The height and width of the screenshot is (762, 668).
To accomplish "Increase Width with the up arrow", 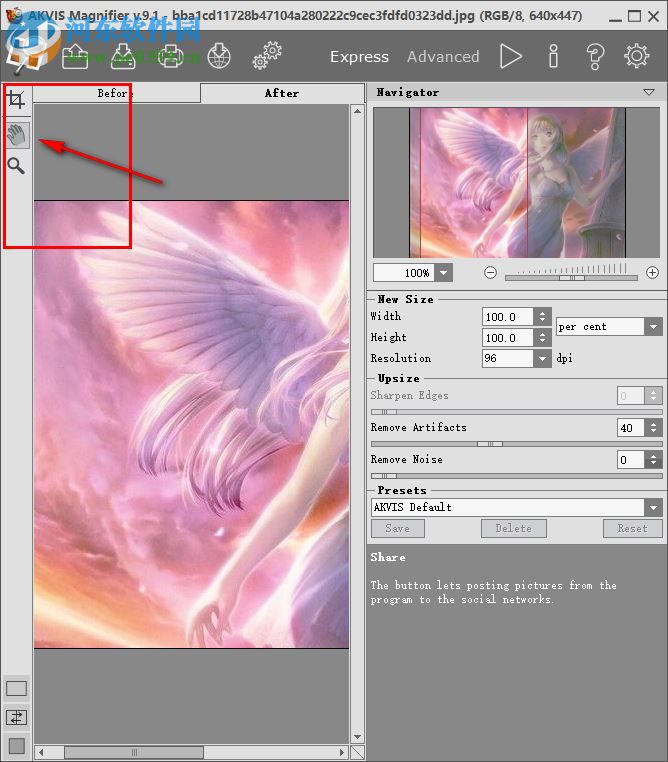I will (542, 312).
